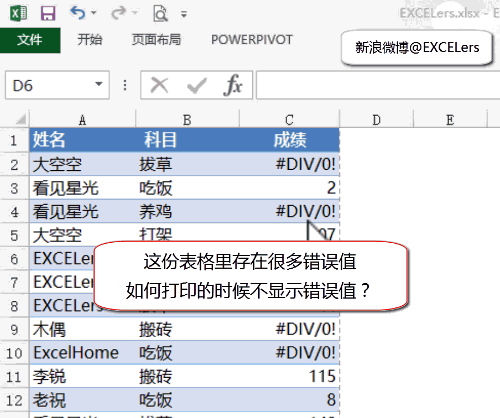Select column D header

[x=376, y=120]
